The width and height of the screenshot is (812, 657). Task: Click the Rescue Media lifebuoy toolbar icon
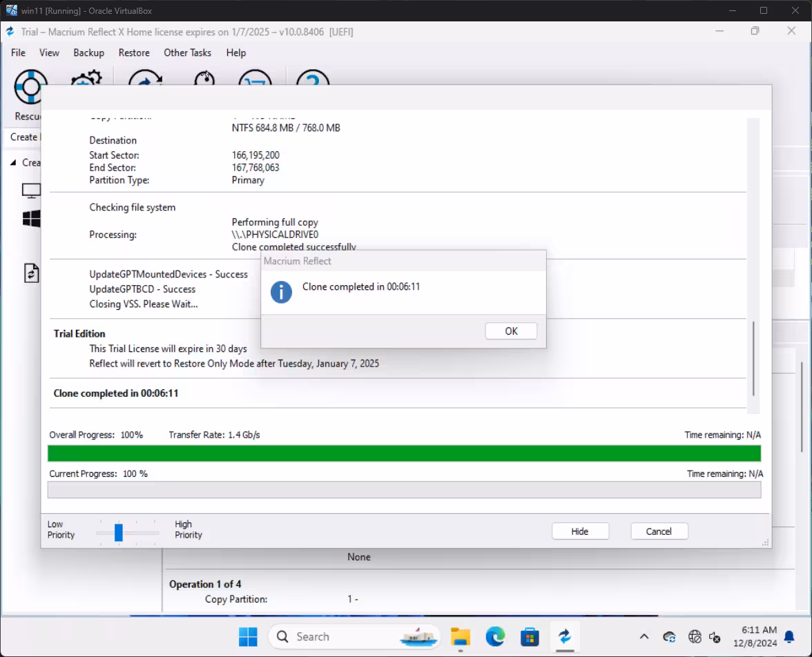coord(30,86)
